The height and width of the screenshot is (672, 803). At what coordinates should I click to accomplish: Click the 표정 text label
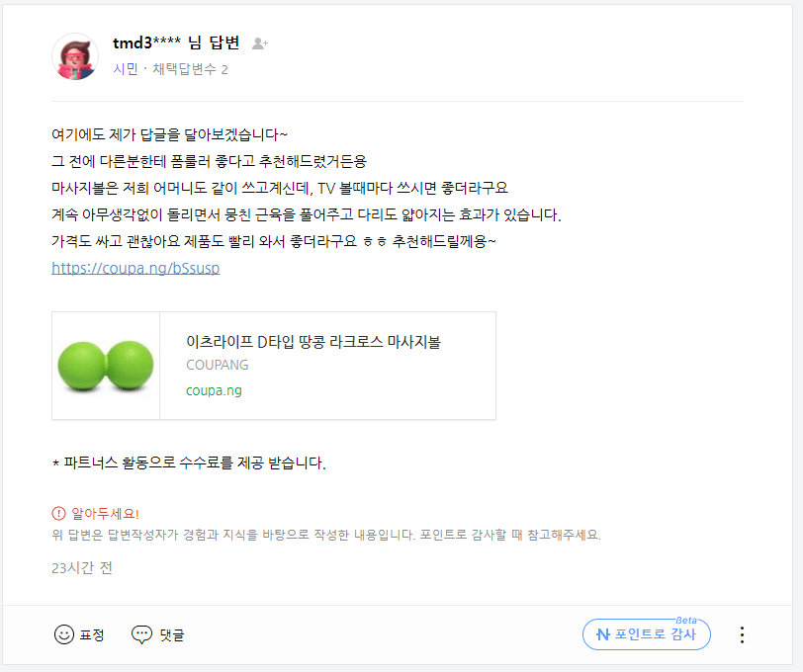click(x=92, y=635)
